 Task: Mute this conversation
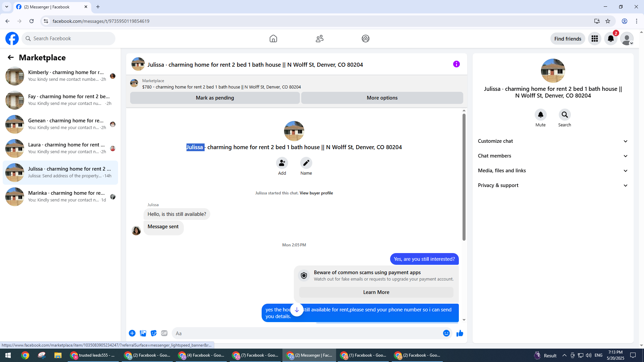click(540, 115)
